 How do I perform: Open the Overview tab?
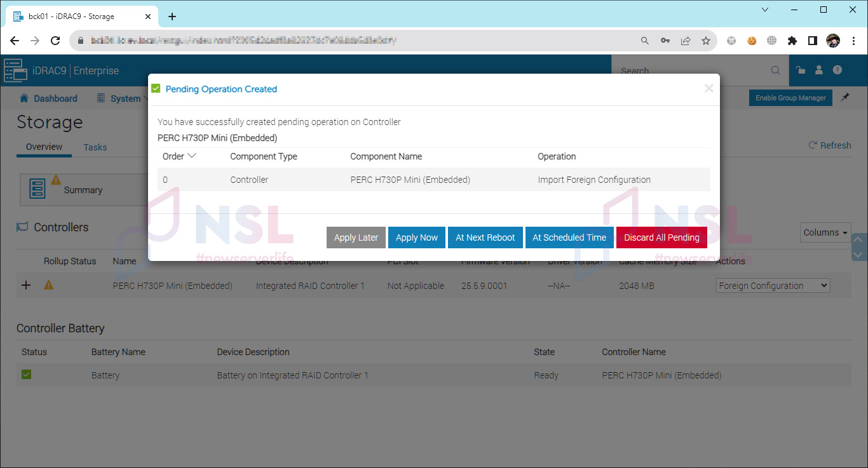44,147
